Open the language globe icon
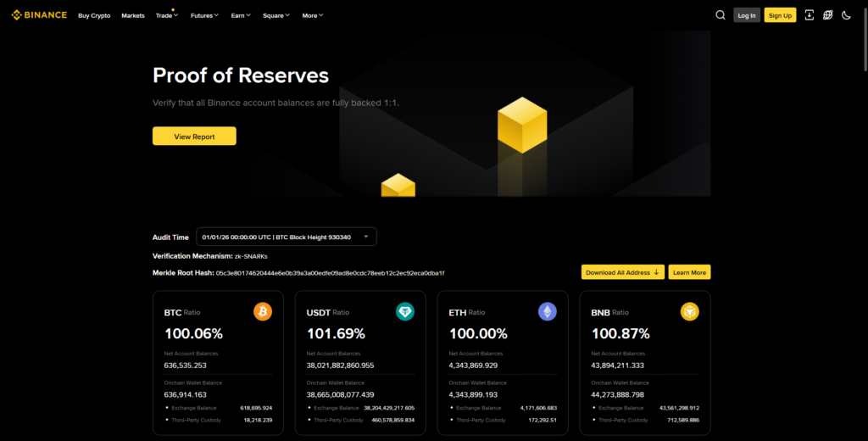The width and height of the screenshot is (868, 441). tap(827, 15)
